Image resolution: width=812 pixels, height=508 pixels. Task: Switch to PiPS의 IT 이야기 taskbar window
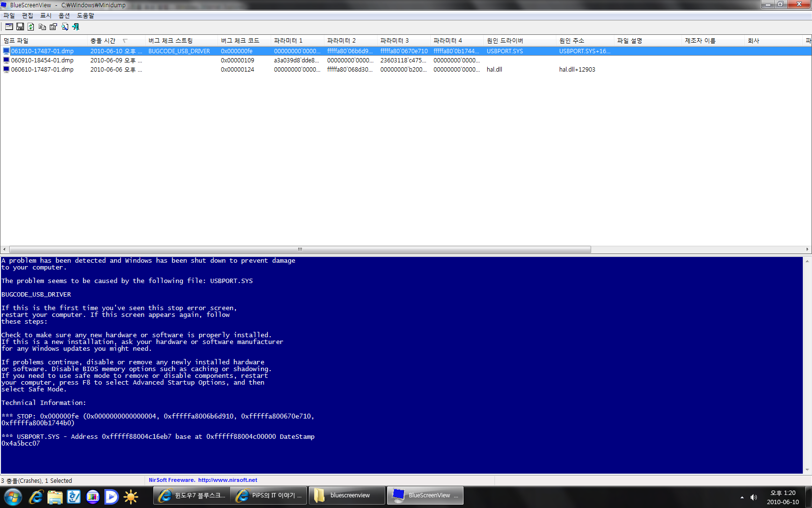point(269,495)
